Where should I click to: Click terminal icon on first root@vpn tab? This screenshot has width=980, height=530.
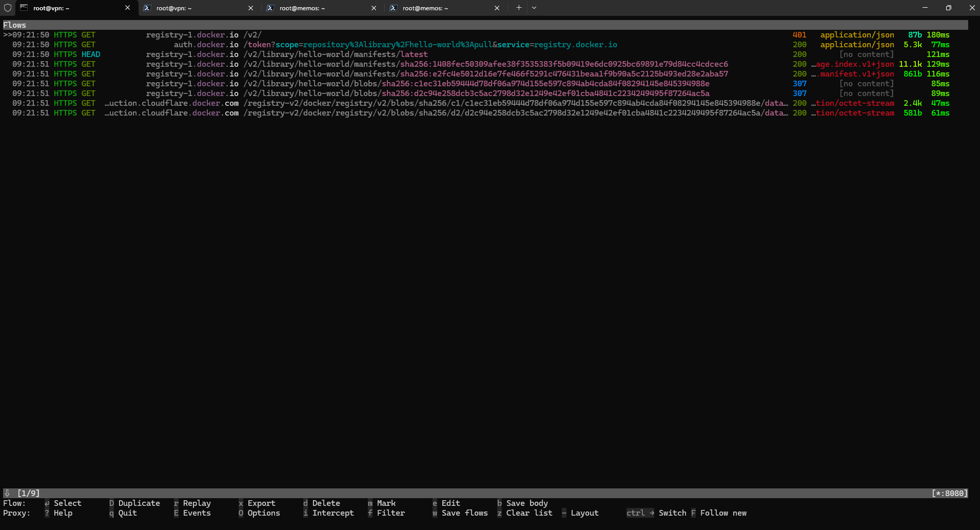pyautogui.click(x=24, y=8)
